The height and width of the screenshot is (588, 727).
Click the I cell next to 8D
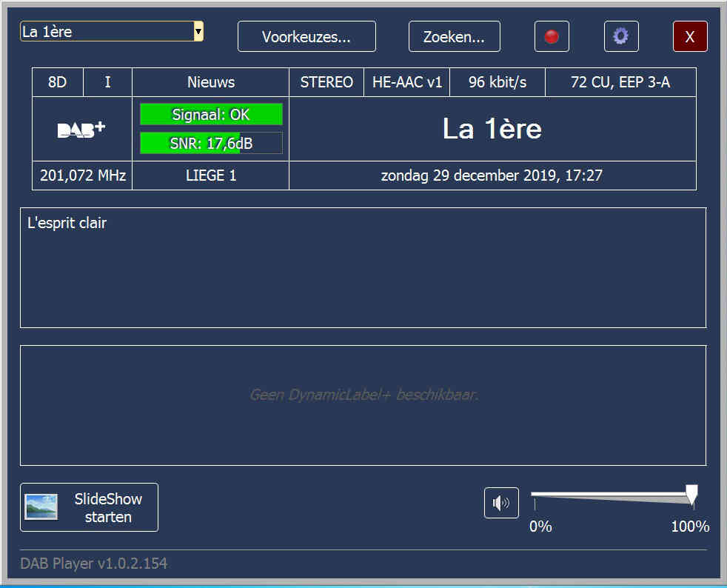coord(107,82)
